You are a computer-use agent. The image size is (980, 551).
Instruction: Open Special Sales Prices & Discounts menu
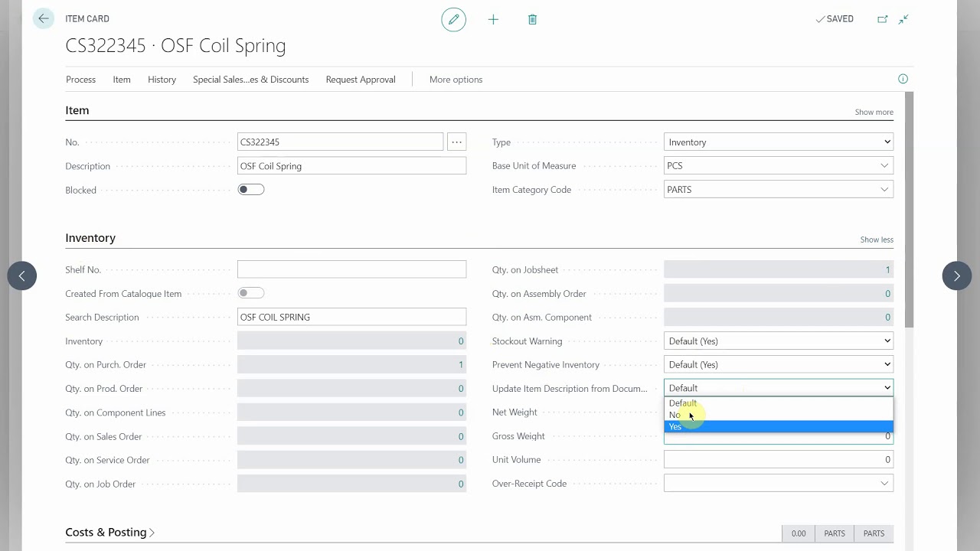(x=250, y=80)
